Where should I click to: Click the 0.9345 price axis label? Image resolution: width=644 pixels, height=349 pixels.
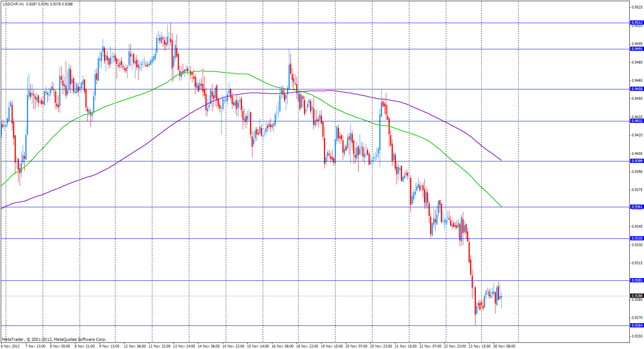(x=637, y=227)
